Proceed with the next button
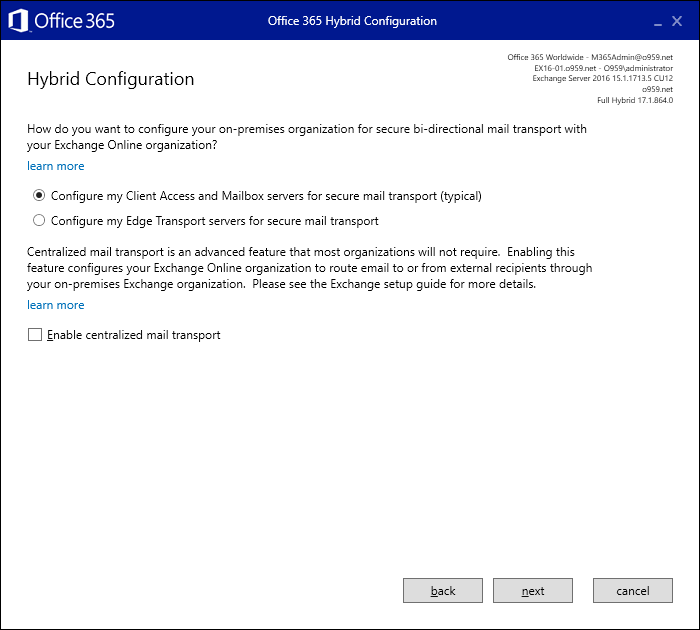700x630 pixels. tap(533, 590)
